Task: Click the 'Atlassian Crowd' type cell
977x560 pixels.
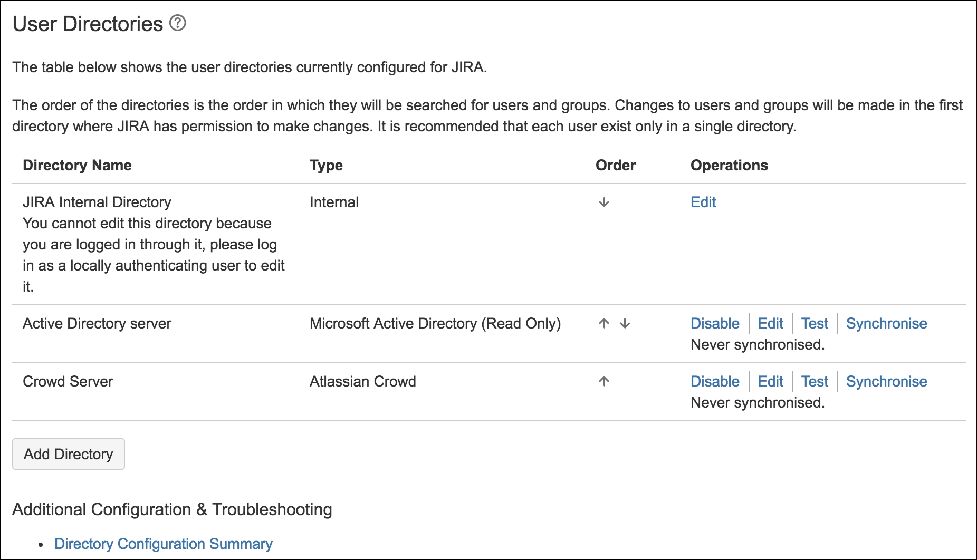Action: pyautogui.click(x=363, y=381)
